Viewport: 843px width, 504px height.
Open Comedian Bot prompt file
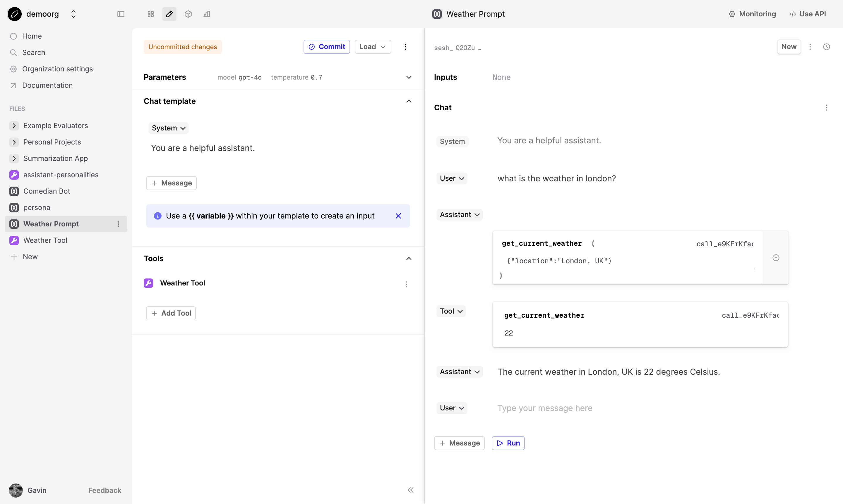pos(47,191)
